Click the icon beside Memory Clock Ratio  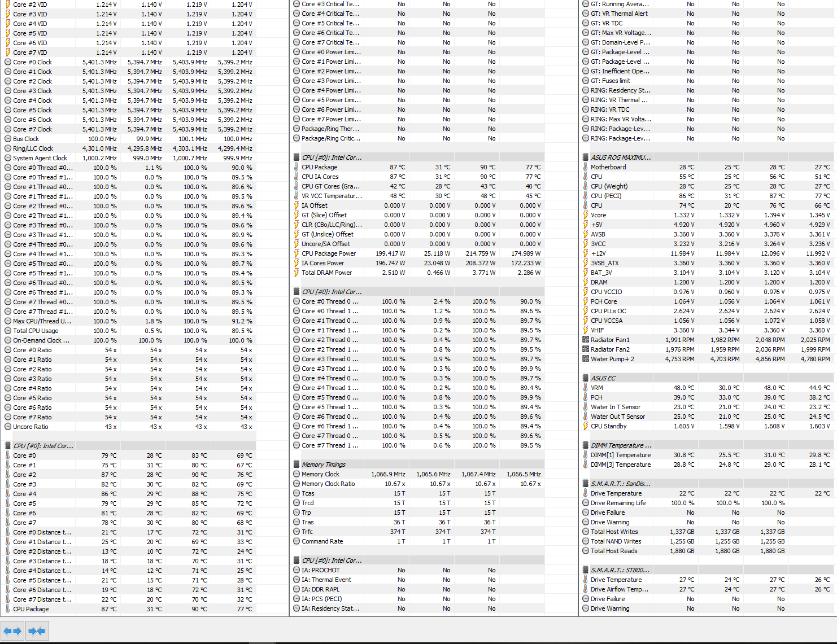coord(297,484)
